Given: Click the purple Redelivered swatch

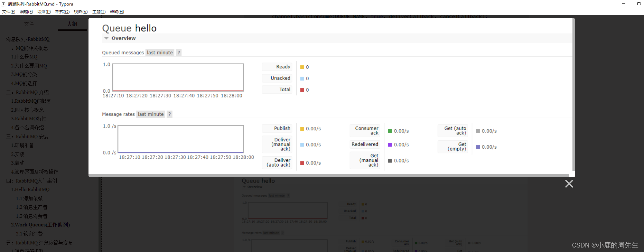Looking at the screenshot, I should click(x=390, y=144).
